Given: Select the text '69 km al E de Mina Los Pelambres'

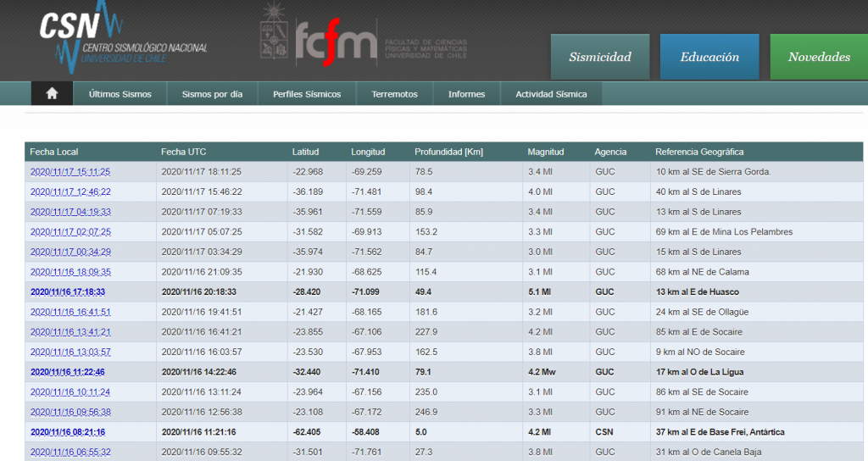Looking at the screenshot, I should click(x=724, y=232).
